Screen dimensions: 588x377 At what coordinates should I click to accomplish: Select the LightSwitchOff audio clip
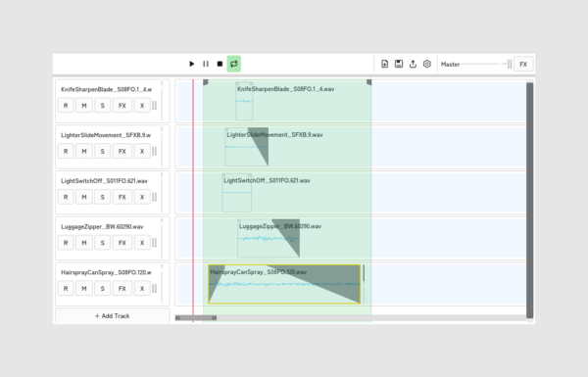pos(236,193)
